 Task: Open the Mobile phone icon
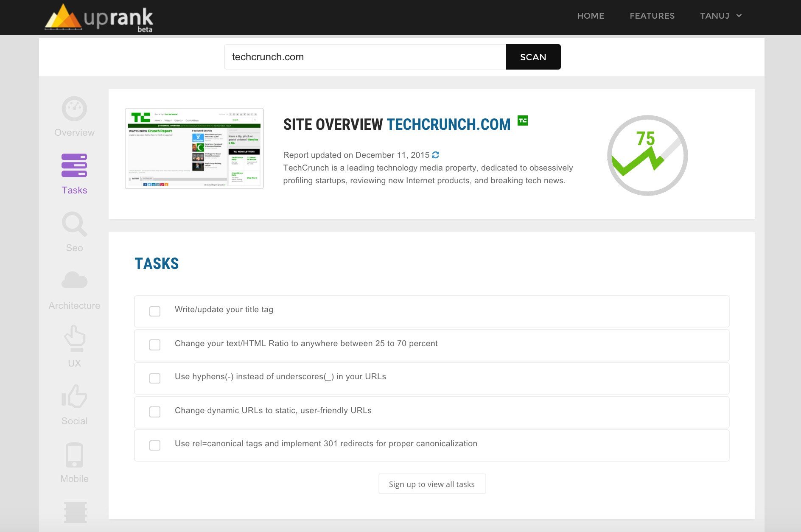(x=75, y=455)
